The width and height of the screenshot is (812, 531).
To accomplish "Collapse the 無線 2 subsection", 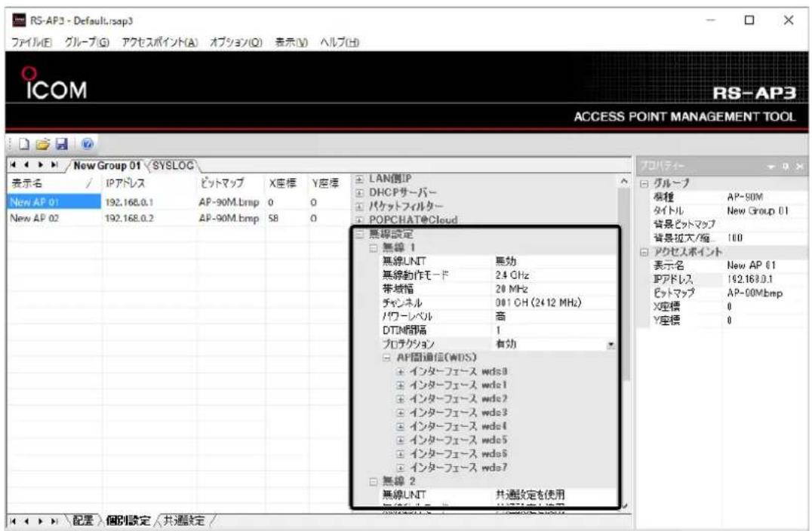I will (x=374, y=482).
